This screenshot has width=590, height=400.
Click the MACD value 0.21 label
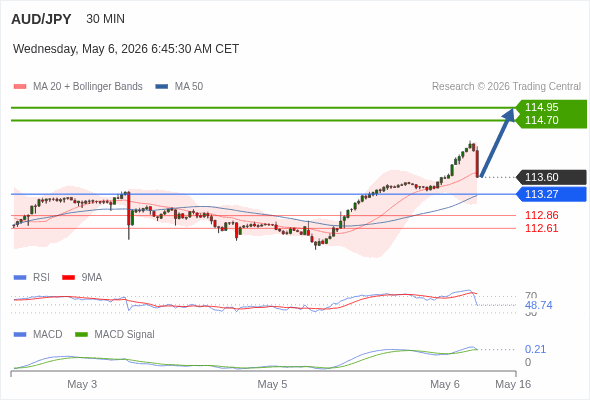[x=535, y=349]
